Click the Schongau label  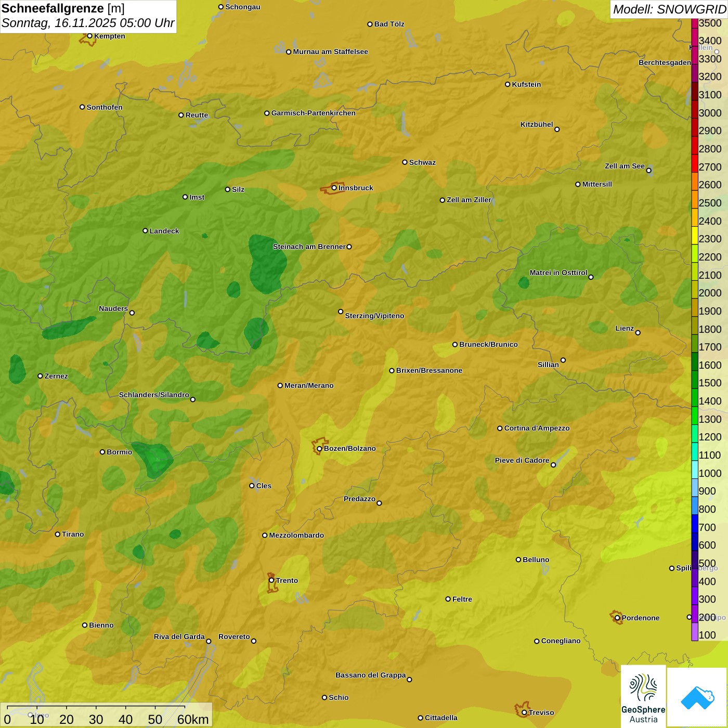tap(243, 7)
